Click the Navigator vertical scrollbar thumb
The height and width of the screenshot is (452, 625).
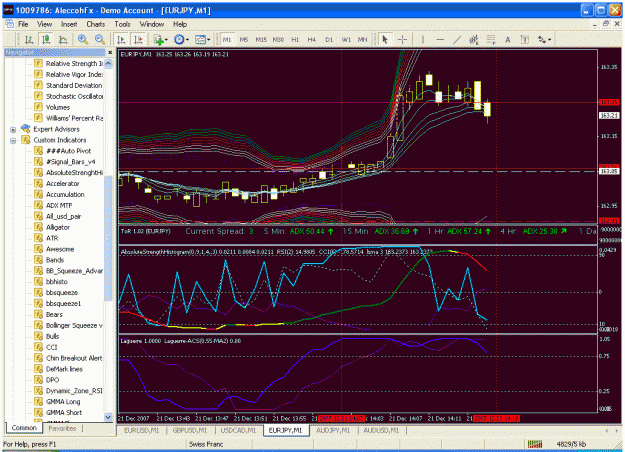pos(108,238)
